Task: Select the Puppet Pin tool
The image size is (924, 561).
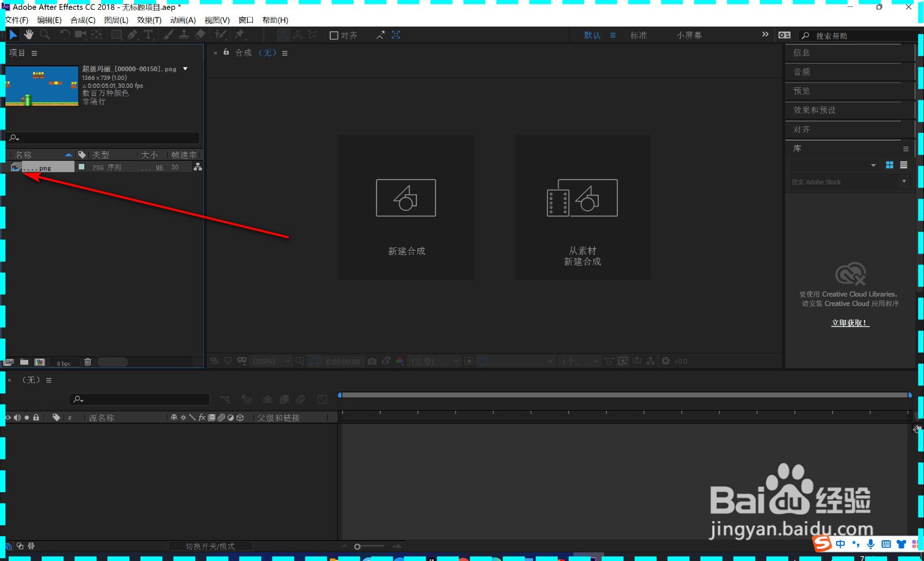Action: pos(239,35)
